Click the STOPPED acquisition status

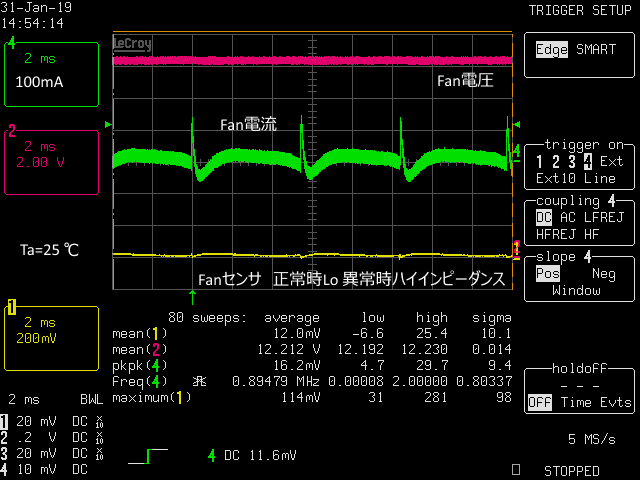572,471
